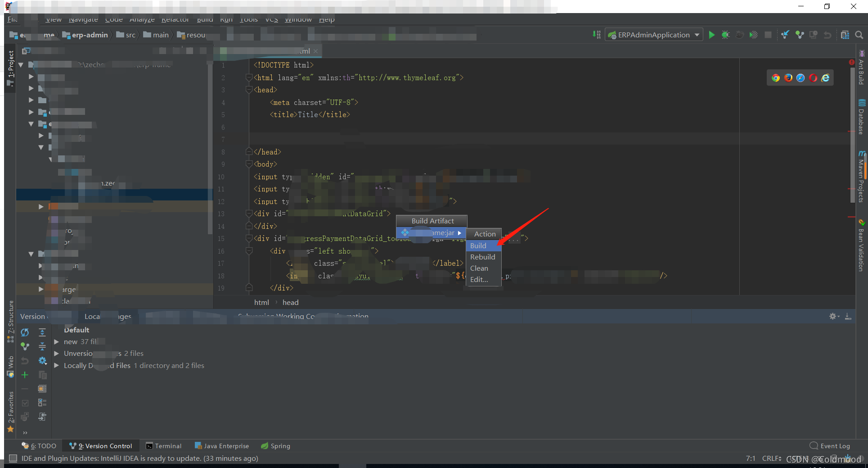Open page in Opera browser icon

pyautogui.click(x=813, y=78)
